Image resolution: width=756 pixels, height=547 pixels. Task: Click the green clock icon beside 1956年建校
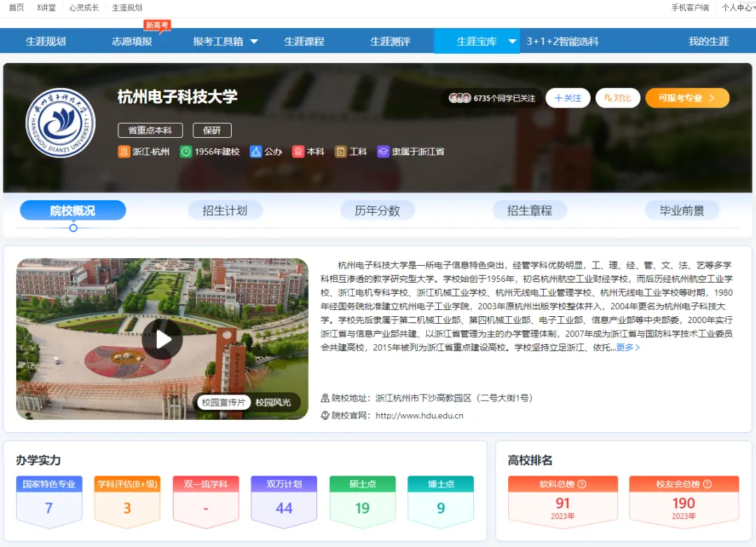185,152
